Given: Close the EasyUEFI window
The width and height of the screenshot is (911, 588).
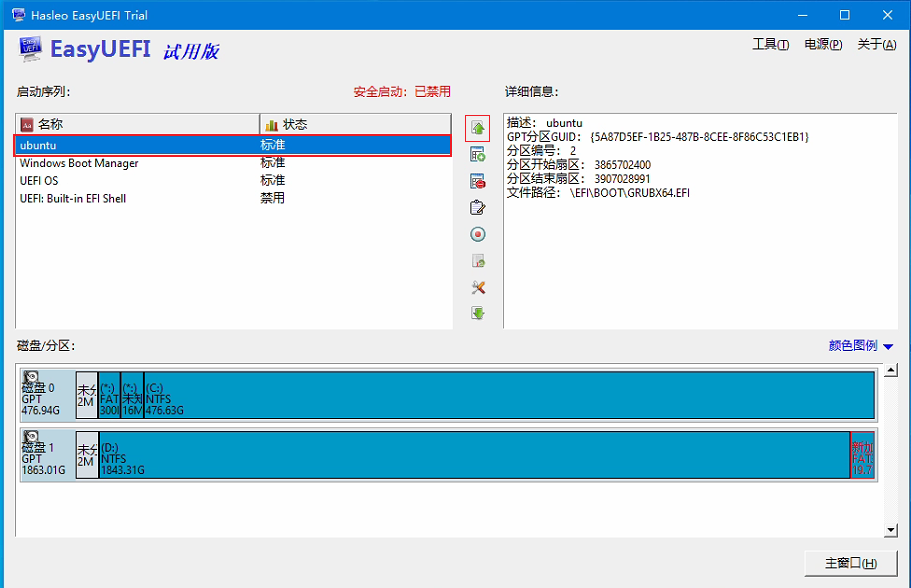Looking at the screenshot, I should click(888, 15).
